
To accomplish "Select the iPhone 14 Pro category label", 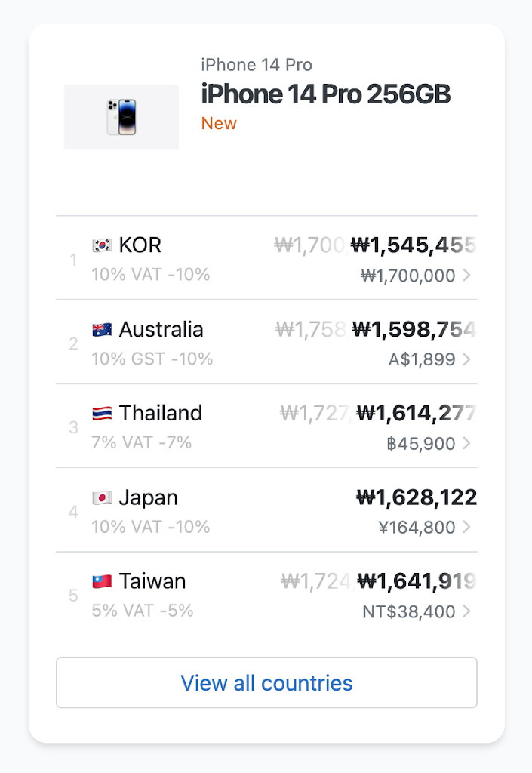I will tap(257, 65).
